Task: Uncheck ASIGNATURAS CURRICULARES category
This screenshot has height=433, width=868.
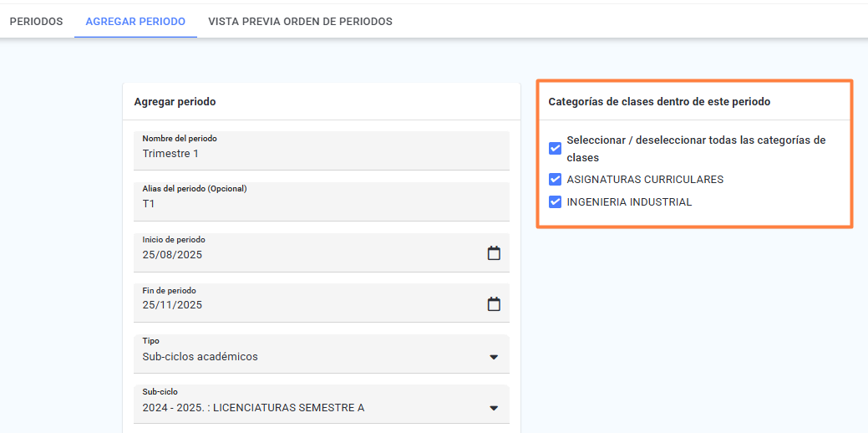Action: coord(556,180)
